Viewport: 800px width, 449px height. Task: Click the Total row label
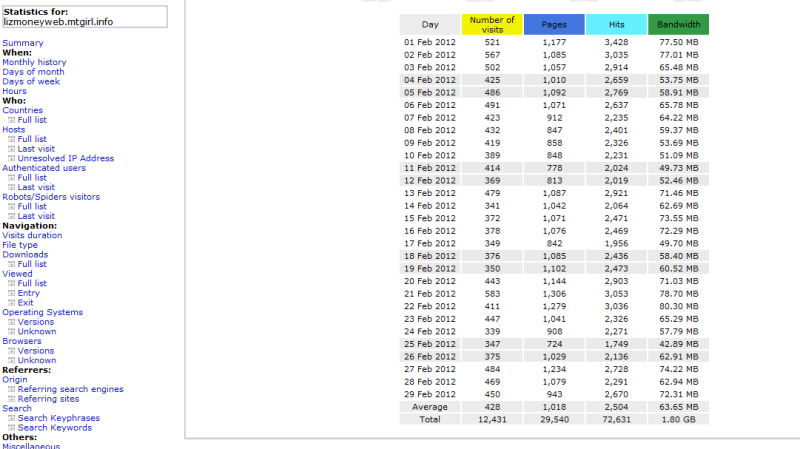pyautogui.click(x=430, y=419)
